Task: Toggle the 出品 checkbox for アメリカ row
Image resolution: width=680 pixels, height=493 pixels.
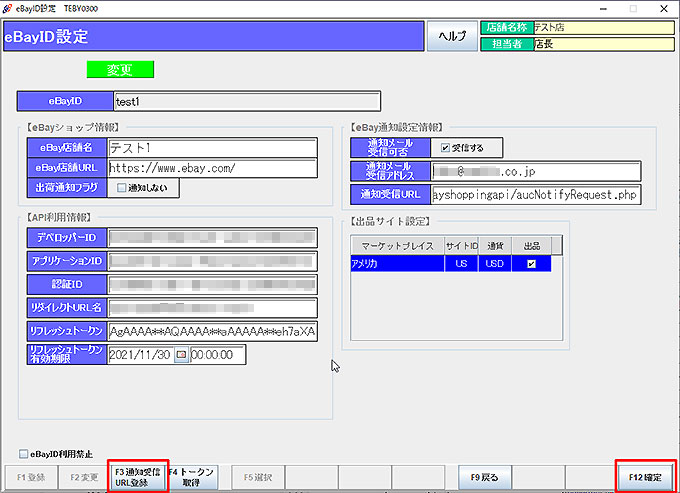Action: pyautogui.click(x=531, y=264)
